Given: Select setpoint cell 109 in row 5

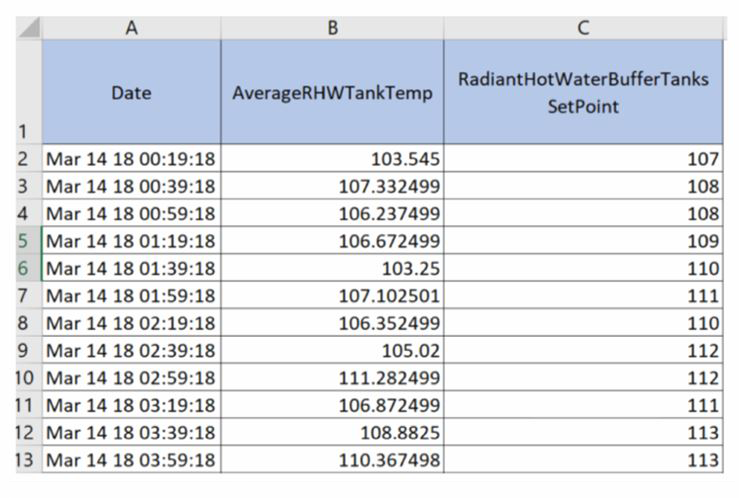Looking at the screenshot, I should click(583, 240).
